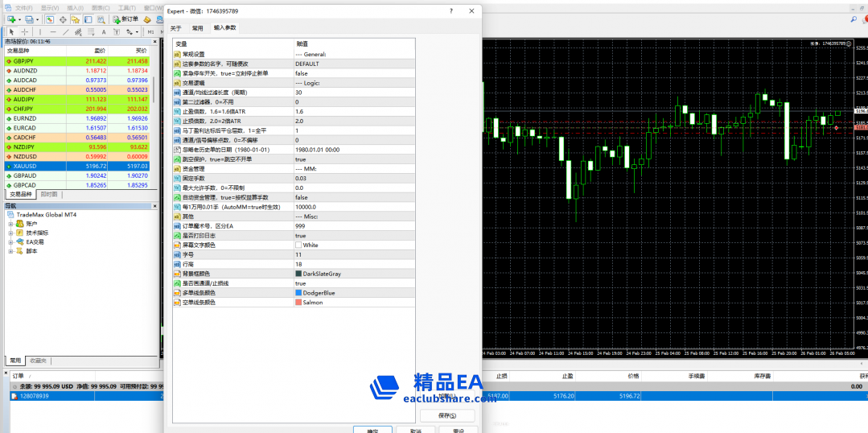Viewport: 868px width, 433px height.
Task: Switch to the 关于 tab in Expert dialog
Action: (x=176, y=27)
